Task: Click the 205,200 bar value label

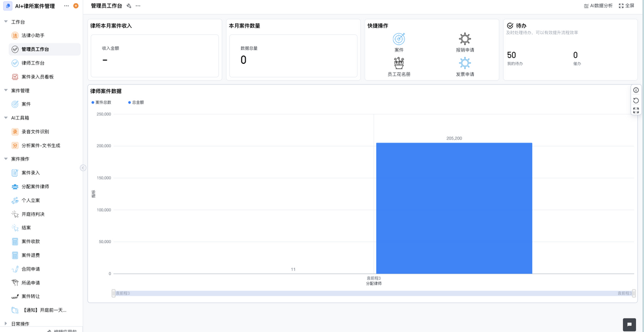Action: coord(454,139)
